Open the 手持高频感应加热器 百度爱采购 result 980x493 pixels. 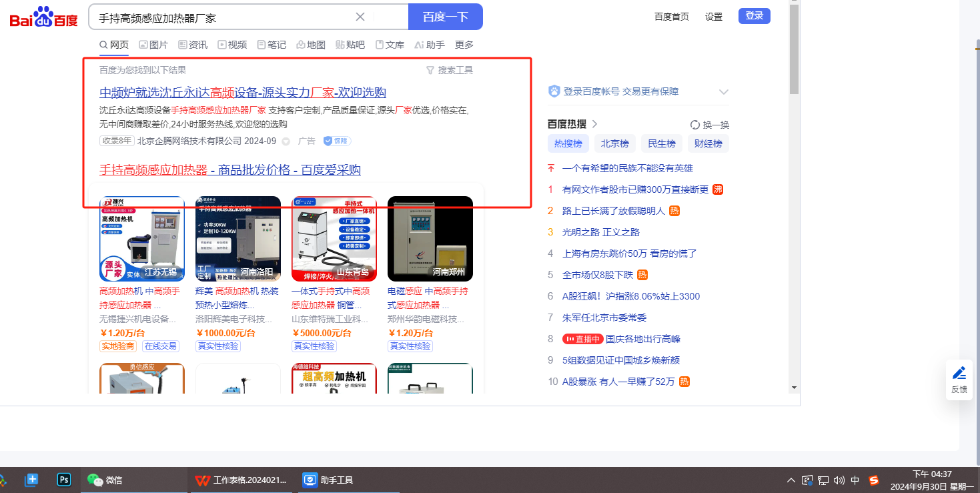(230, 169)
